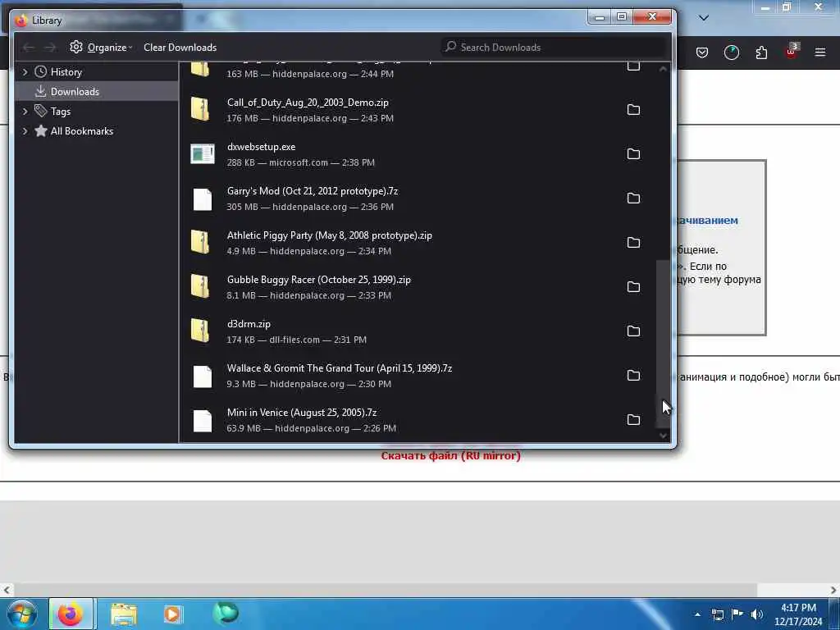Click Mini in Venice file icon

(x=203, y=421)
